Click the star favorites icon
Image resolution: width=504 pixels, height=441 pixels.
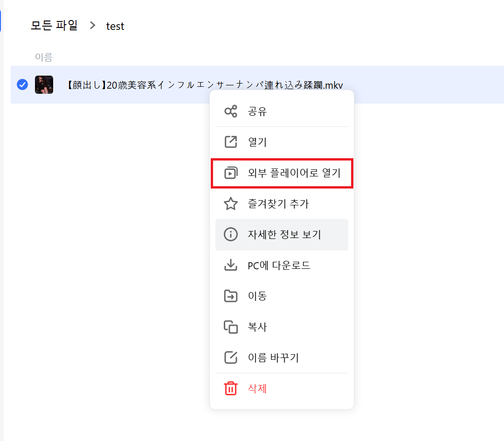[230, 203]
